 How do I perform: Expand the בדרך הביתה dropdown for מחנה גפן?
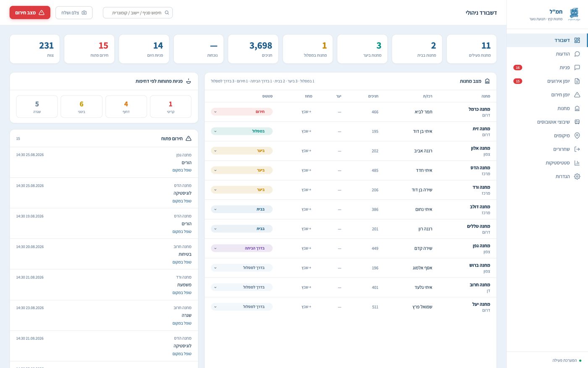pyautogui.click(x=242, y=248)
